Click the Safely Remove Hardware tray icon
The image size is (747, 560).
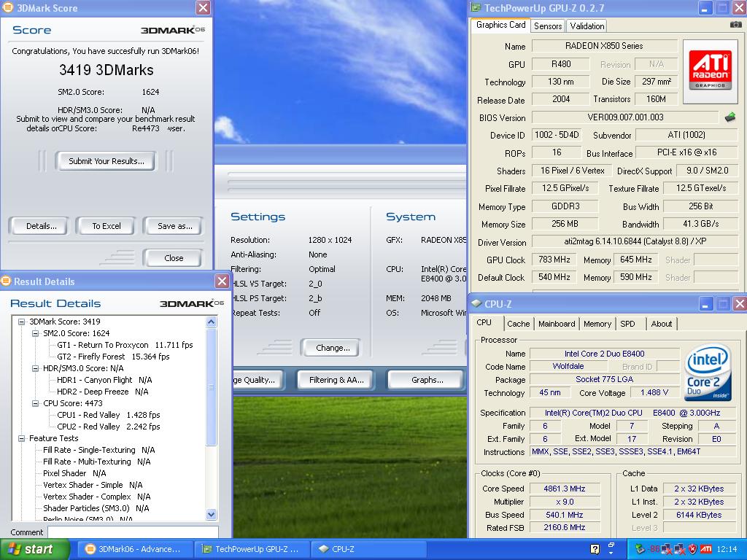coord(640,549)
